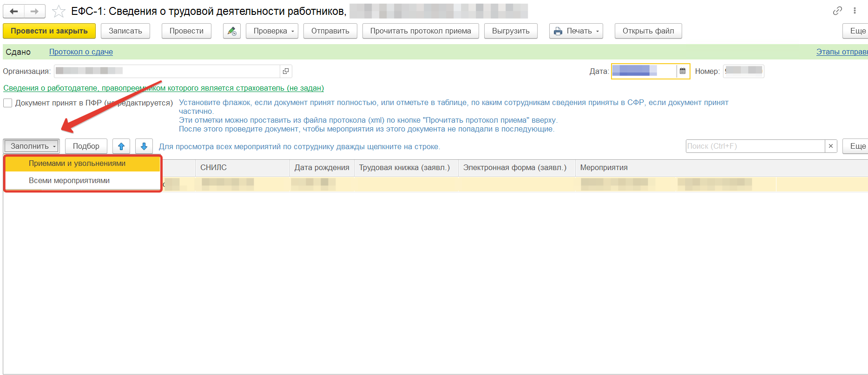Image resolution: width=868 pixels, height=375 pixels.
Task: Choose 'Всеми мероприятиями' menu option
Action: tap(69, 181)
